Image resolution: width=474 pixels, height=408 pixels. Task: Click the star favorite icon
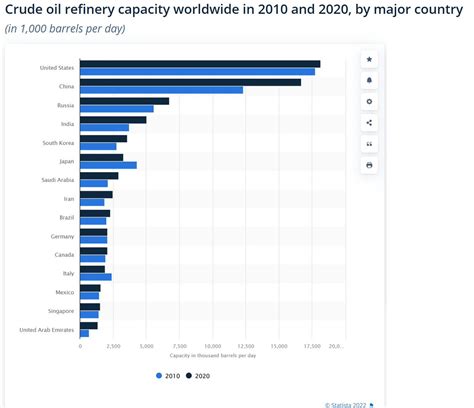(369, 60)
